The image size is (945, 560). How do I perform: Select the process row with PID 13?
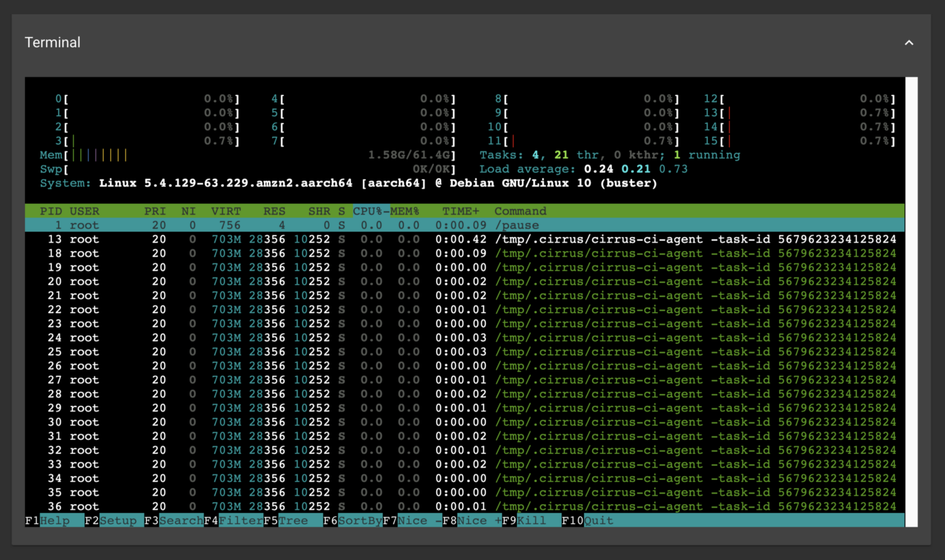[464, 240]
